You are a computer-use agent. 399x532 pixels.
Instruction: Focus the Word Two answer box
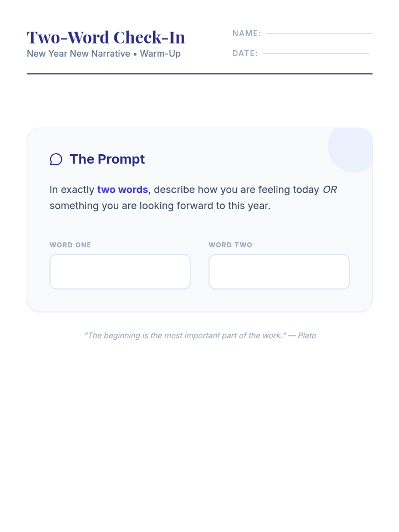tap(279, 272)
